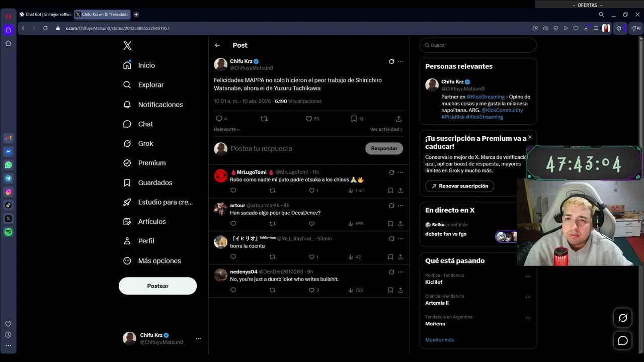The width and height of the screenshot is (644, 362).
Task: Like the main post with 53 likes
Action: pos(309,119)
